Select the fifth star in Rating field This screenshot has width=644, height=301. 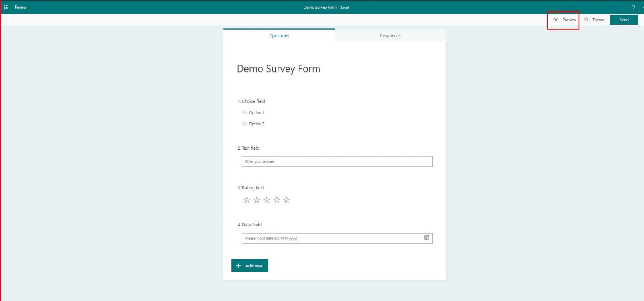tap(286, 200)
